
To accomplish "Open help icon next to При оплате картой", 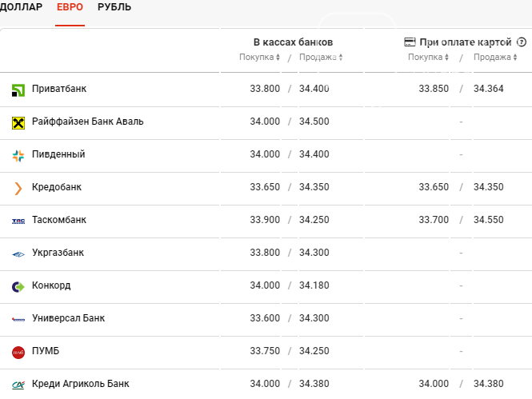I will point(522,42).
